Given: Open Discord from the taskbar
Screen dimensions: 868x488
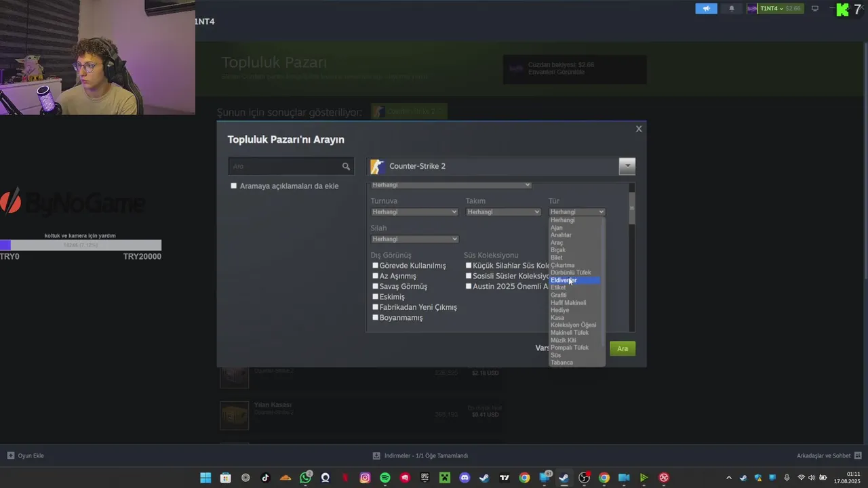Looking at the screenshot, I should 465,478.
